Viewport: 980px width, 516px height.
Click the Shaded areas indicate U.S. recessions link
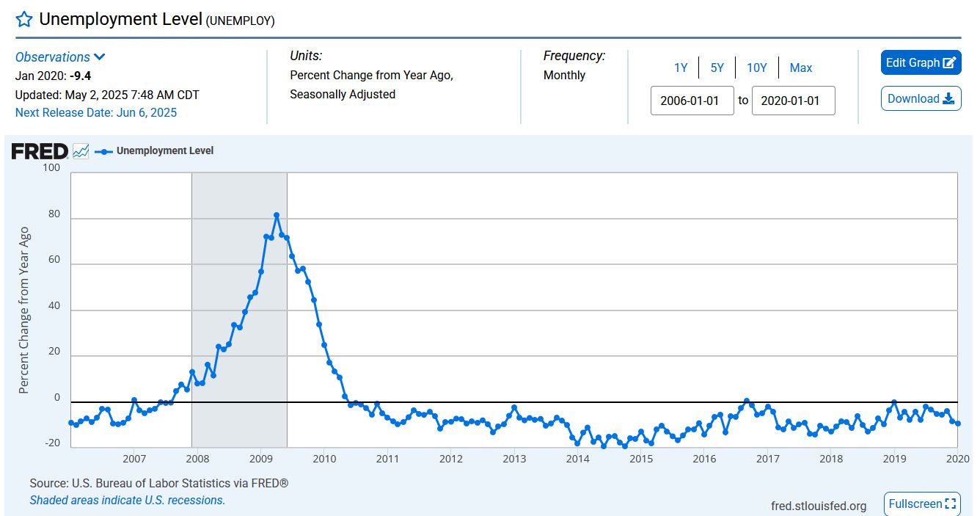click(127, 500)
